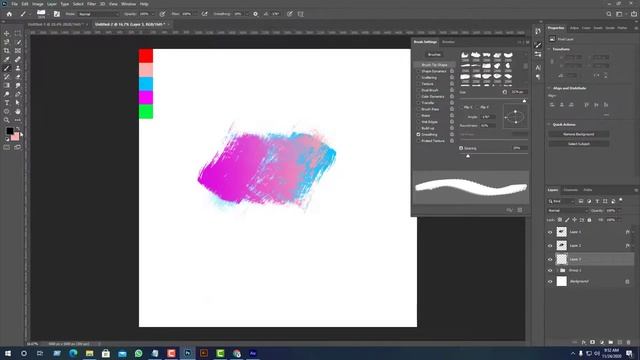Enable the Shape Dynamics checkbox
The width and height of the screenshot is (640, 360).
[418, 71]
